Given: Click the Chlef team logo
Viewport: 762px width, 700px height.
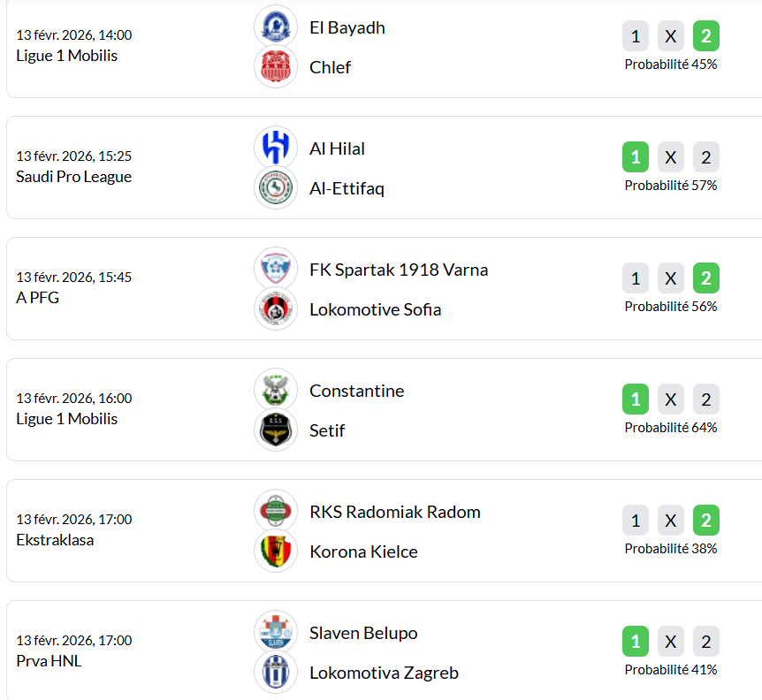Looking at the screenshot, I should coord(276,67).
